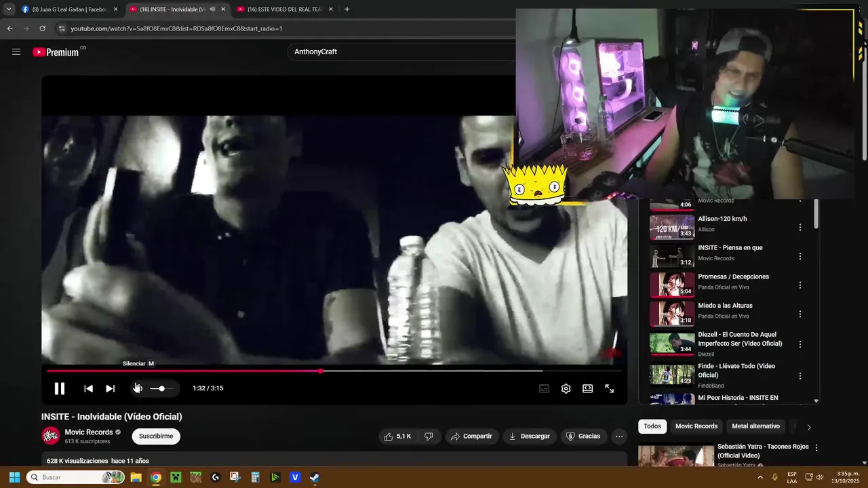The height and width of the screenshot is (488, 868).
Task: Skip to the next video
Action: [x=110, y=388]
